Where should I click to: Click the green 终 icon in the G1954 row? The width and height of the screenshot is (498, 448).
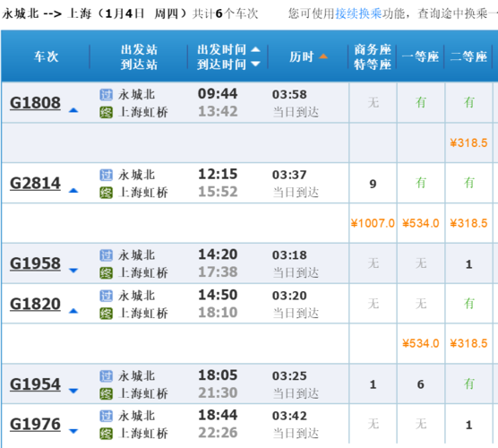point(106,394)
